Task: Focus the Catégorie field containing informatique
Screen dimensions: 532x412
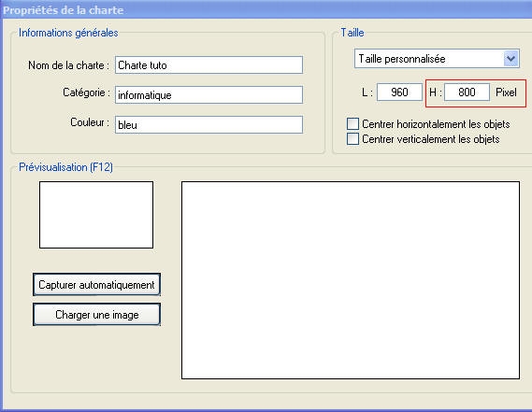Action: click(208, 94)
